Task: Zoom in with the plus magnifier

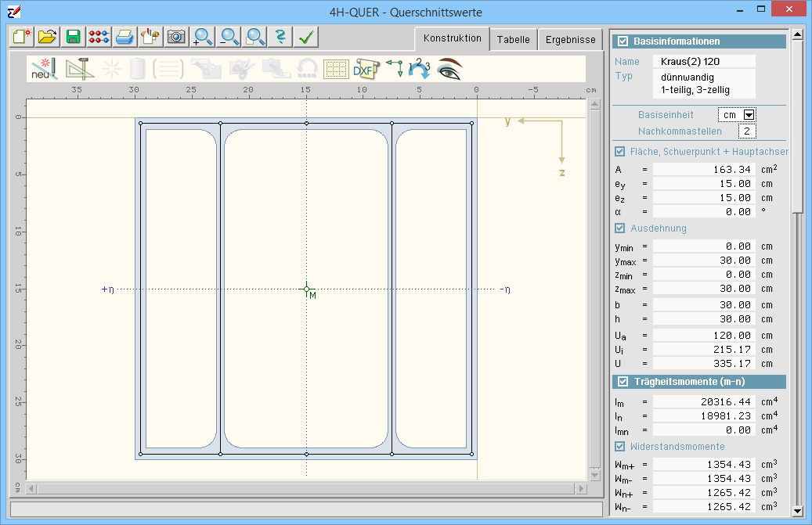Action: [x=203, y=37]
